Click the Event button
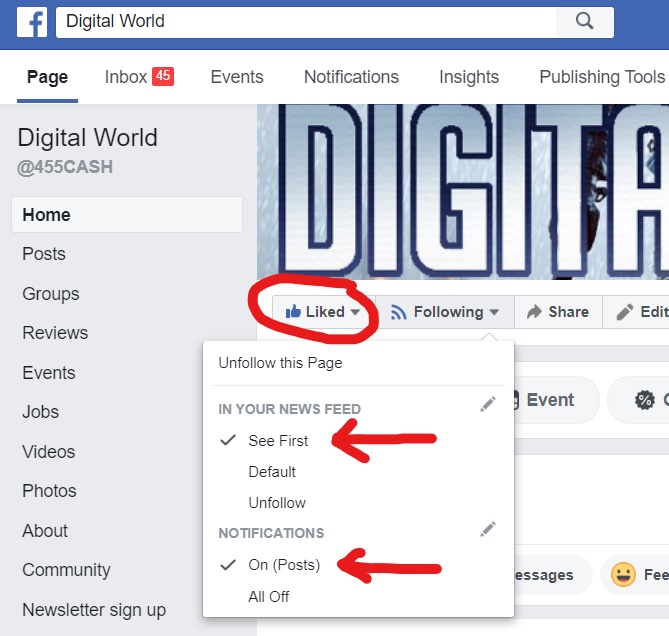This screenshot has height=636, width=669. click(x=555, y=400)
